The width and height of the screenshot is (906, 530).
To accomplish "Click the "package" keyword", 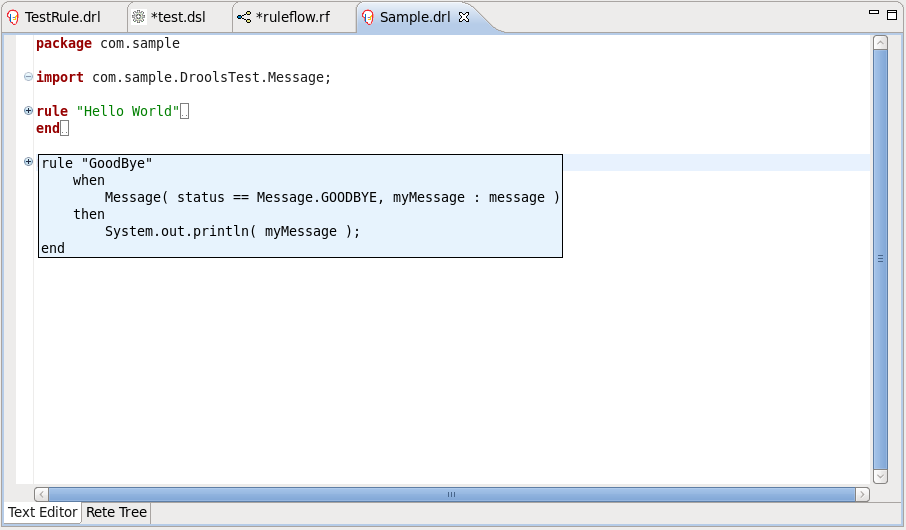I will click(x=64, y=43).
